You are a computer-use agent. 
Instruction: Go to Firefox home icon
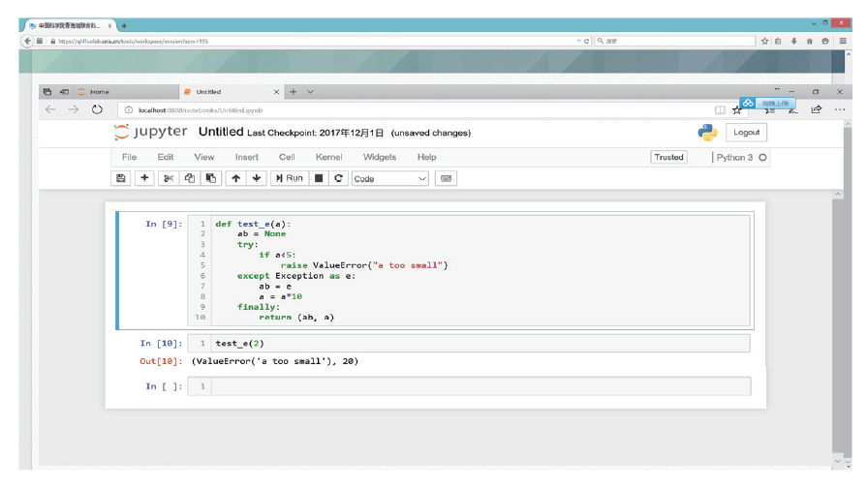click(x=809, y=41)
